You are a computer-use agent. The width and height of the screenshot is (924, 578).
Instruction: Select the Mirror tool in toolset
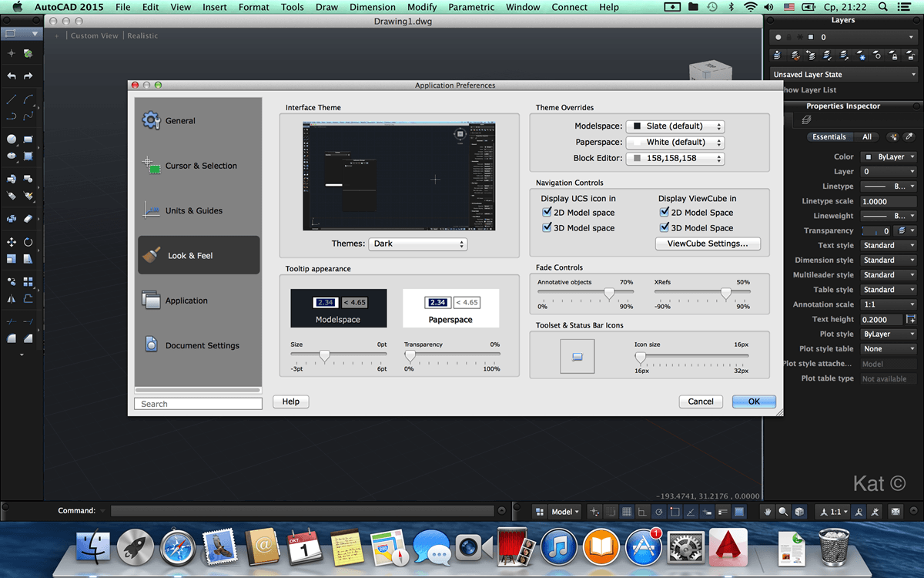pyautogui.click(x=12, y=299)
